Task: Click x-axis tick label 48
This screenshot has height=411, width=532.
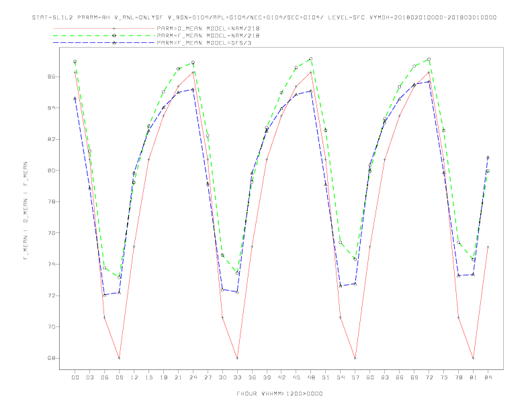Action: click(x=311, y=377)
